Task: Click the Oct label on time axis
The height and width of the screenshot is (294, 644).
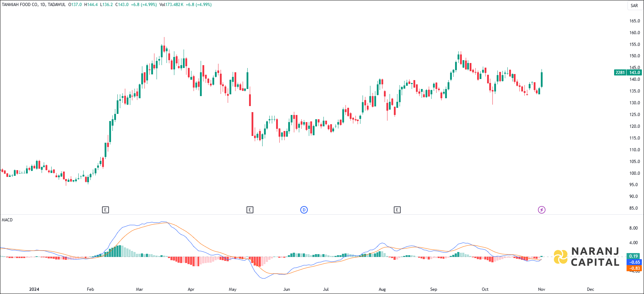Action: click(485, 289)
